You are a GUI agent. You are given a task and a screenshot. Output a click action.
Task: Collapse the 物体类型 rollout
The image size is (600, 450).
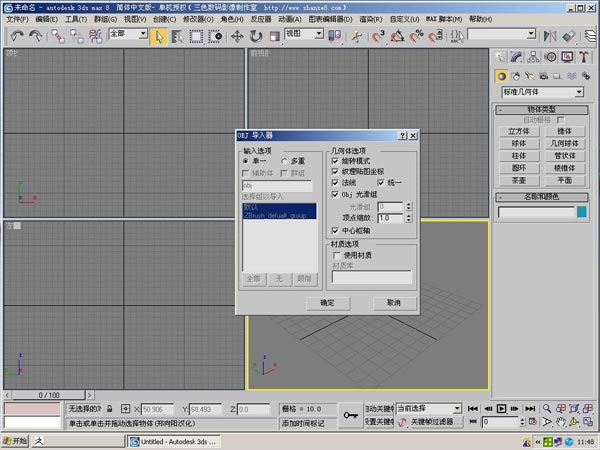(x=542, y=110)
